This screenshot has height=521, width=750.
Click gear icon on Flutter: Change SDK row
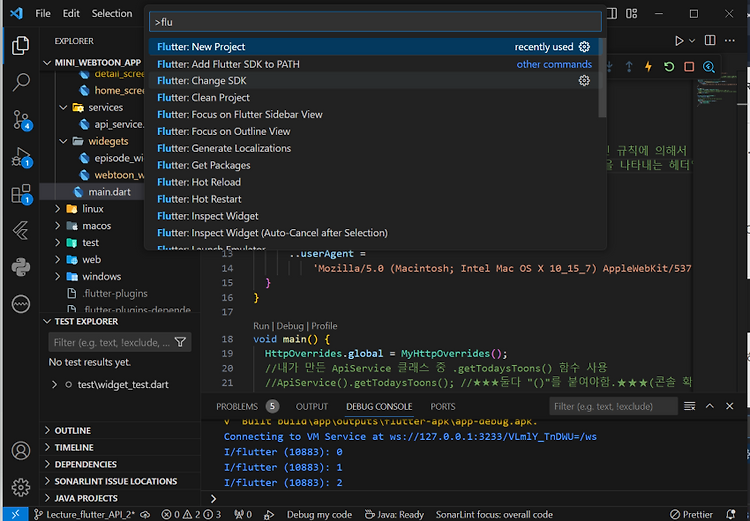tap(584, 80)
